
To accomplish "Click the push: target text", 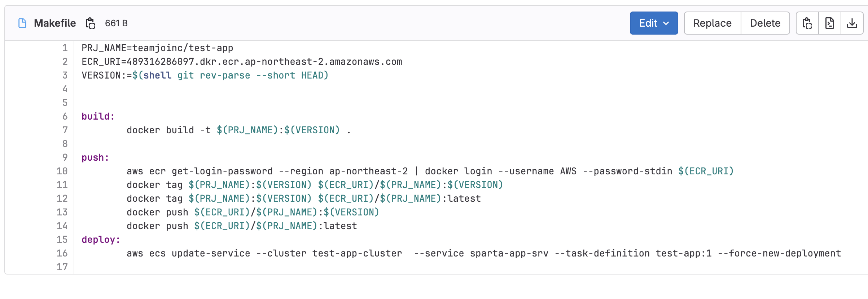I will (95, 157).
